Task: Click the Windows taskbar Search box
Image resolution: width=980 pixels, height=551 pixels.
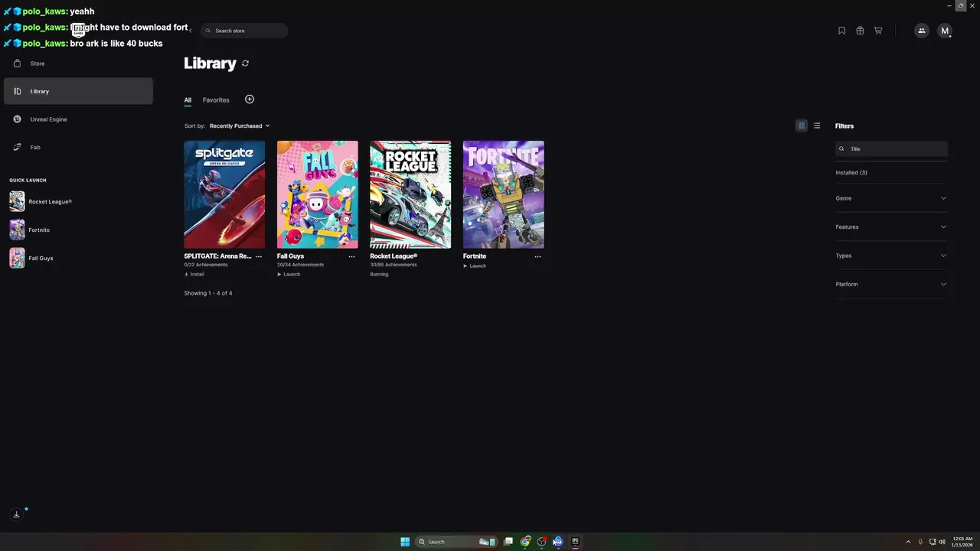Action: click(456, 542)
